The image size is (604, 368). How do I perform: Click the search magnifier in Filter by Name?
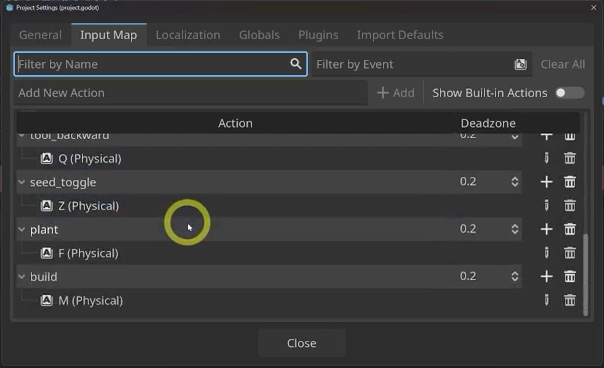pos(295,64)
